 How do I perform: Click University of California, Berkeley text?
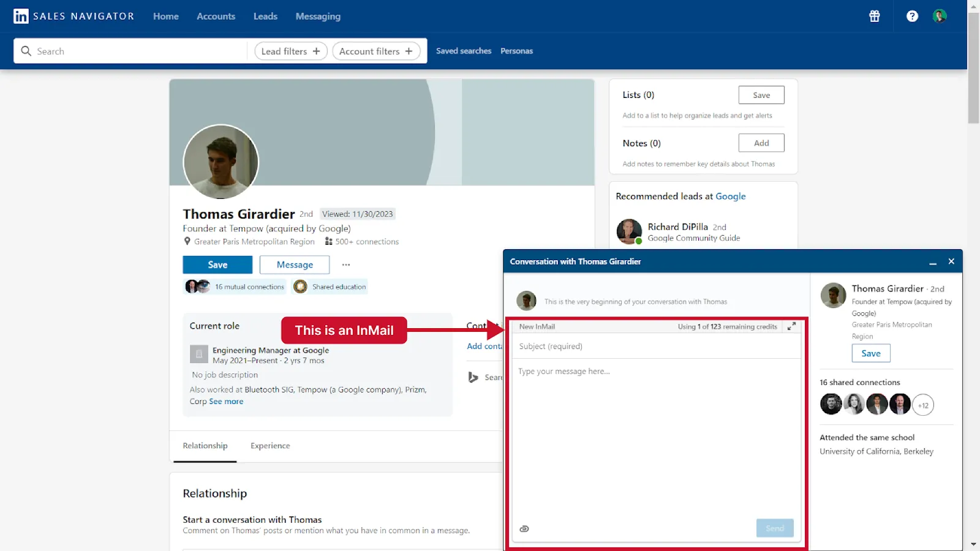tap(876, 451)
